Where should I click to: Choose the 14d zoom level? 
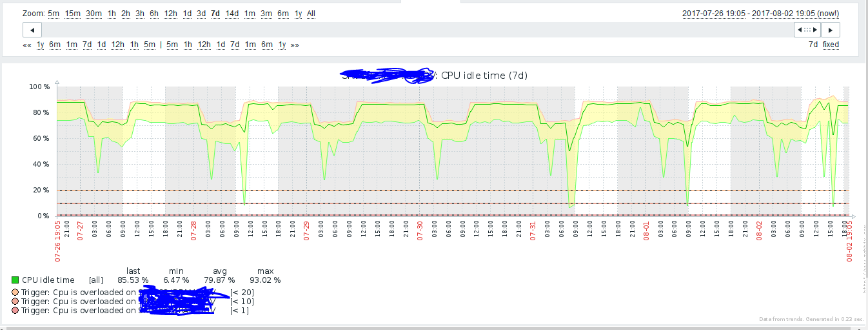(232, 14)
